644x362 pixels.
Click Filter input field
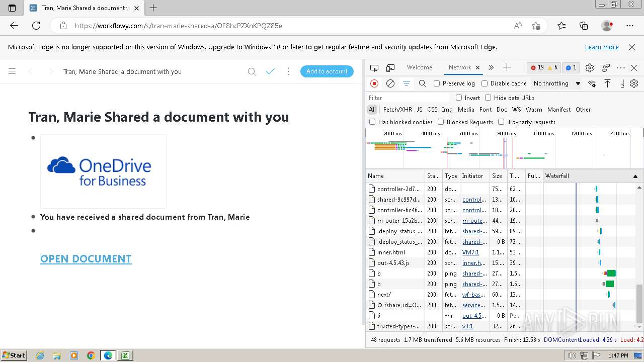click(x=409, y=98)
